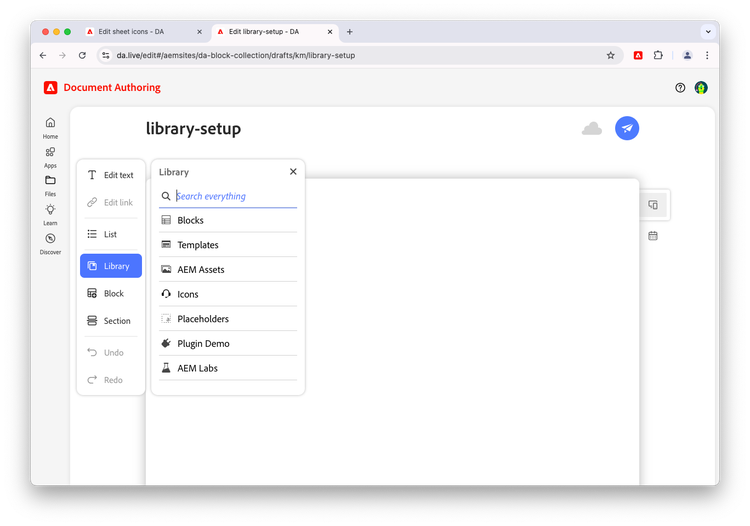Open Templates in the Library
750x526 pixels.
tap(228, 245)
